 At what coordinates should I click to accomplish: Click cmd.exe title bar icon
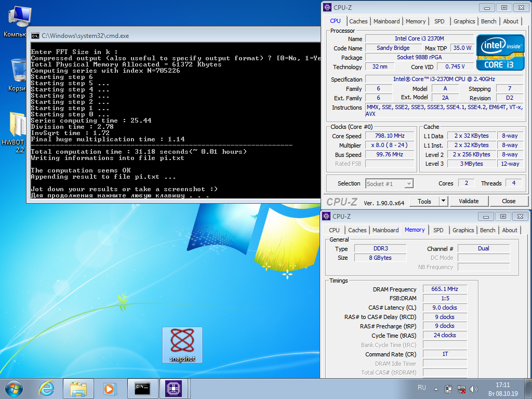point(35,36)
